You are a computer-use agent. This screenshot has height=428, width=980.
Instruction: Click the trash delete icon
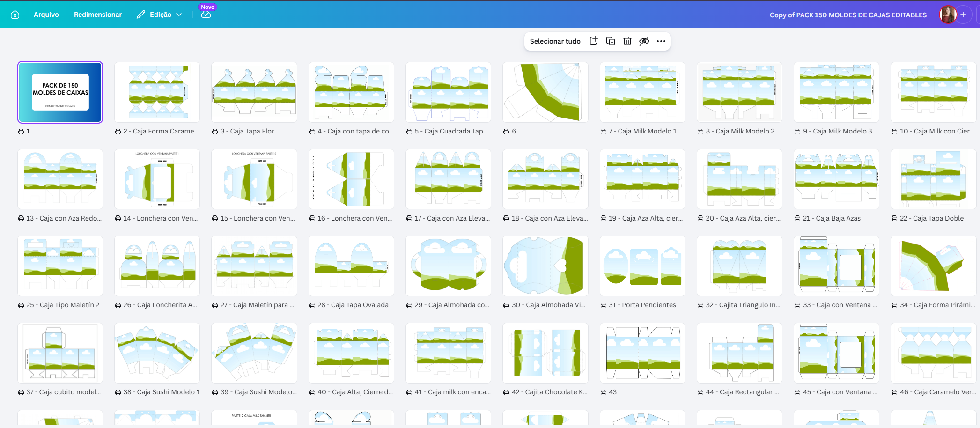627,41
